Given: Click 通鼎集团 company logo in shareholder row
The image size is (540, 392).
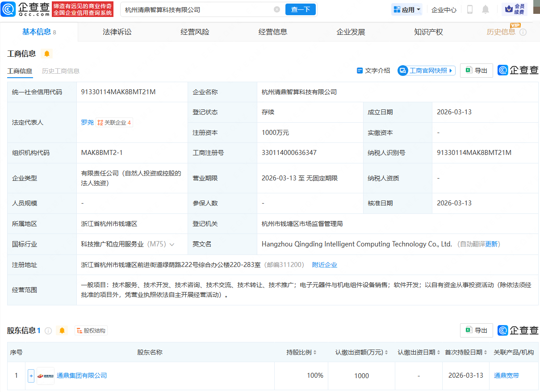Looking at the screenshot, I should tap(45, 375).
